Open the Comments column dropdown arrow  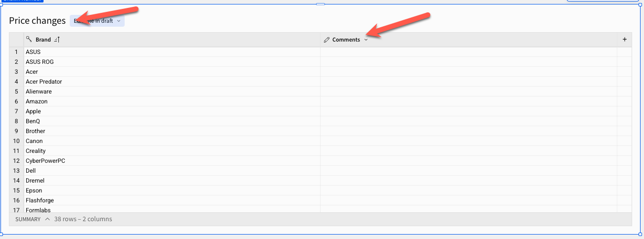366,40
